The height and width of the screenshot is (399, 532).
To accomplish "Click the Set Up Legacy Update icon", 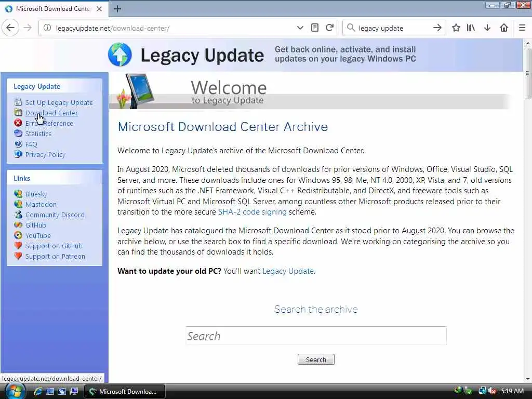I will tap(18, 102).
